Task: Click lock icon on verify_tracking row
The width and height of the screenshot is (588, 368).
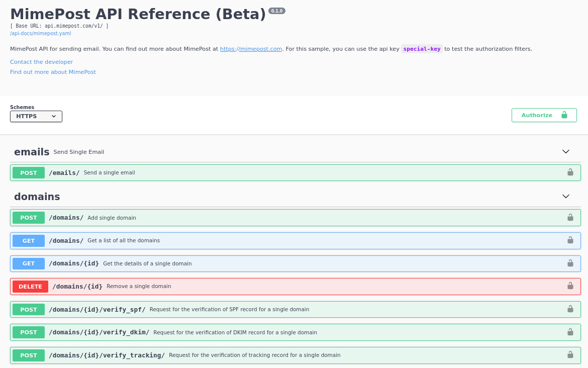Action: 570,354
